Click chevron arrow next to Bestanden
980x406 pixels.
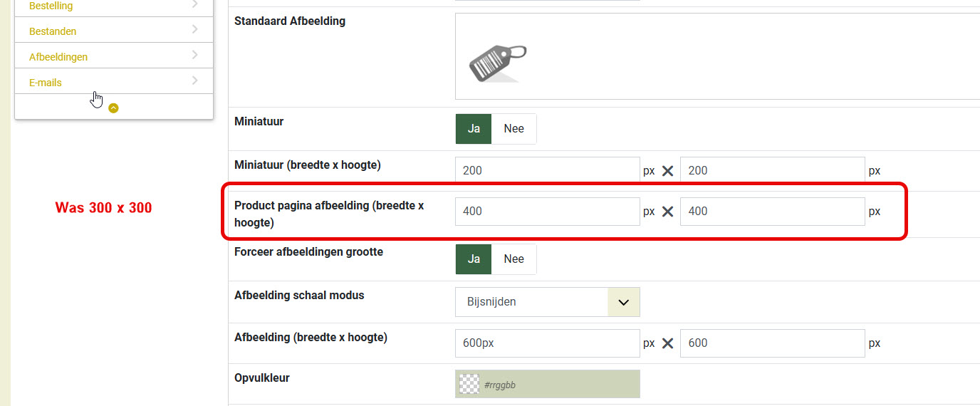pos(194,29)
